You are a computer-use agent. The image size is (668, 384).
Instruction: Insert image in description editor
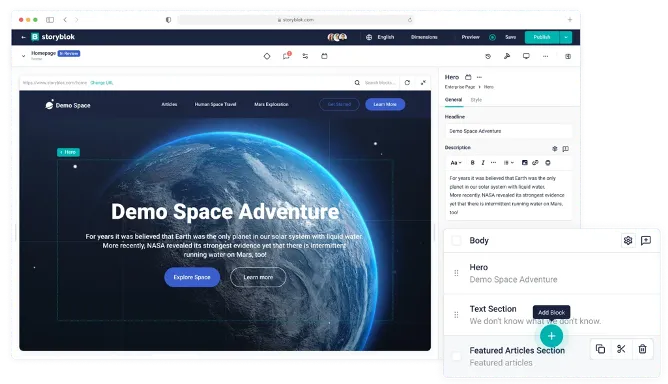tap(524, 163)
